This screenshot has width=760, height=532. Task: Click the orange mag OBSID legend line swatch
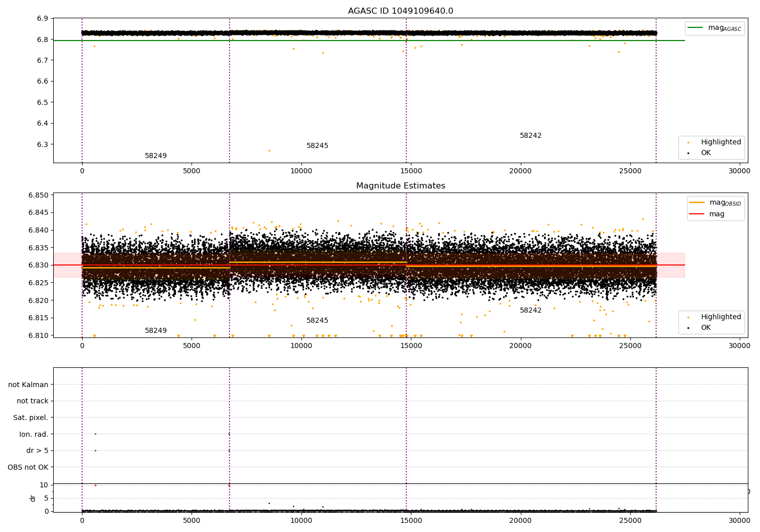pyautogui.click(x=698, y=202)
